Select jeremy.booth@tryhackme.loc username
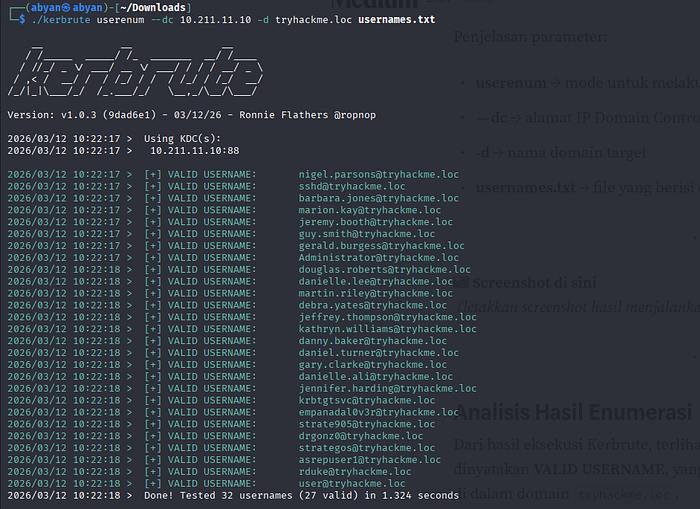The width and height of the screenshot is (700, 509). coord(375,222)
